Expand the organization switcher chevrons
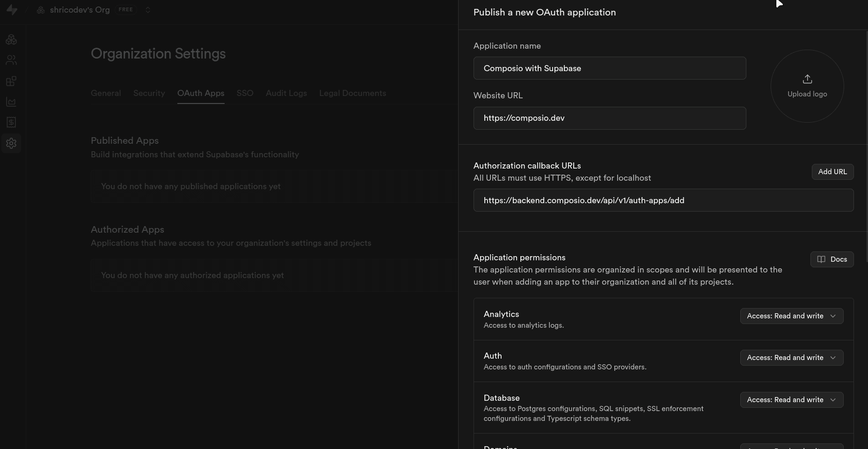The height and width of the screenshot is (449, 868). tap(148, 10)
